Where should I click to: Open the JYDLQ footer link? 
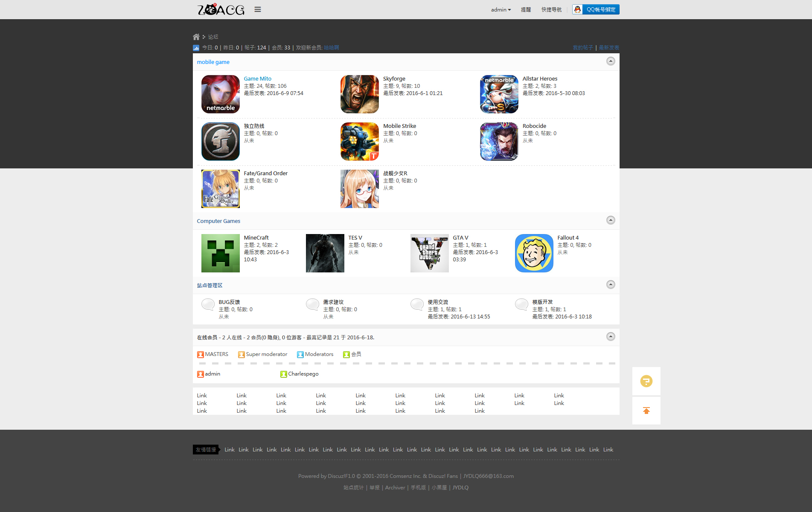pyautogui.click(x=460, y=488)
